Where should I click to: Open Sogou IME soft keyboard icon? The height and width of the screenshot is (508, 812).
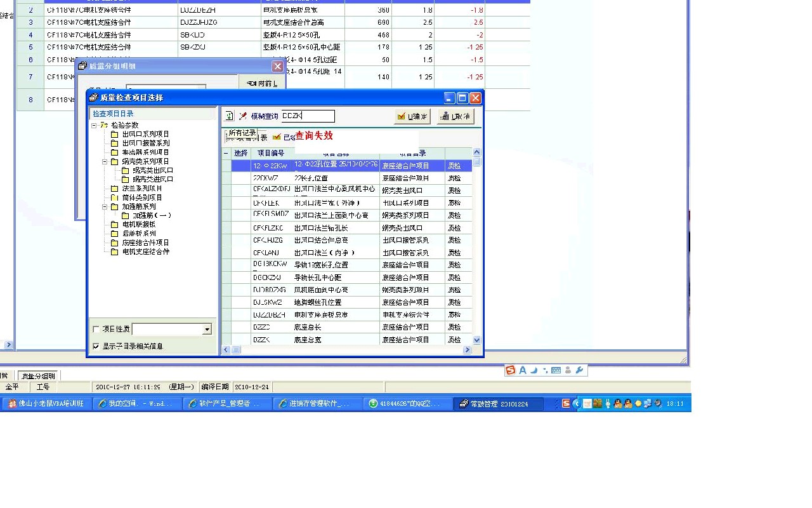(556, 370)
